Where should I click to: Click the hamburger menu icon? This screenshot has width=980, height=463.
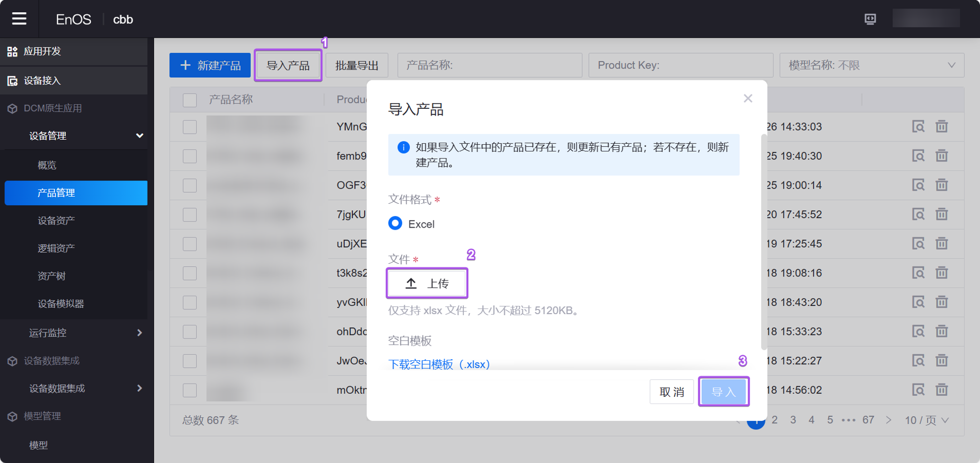[19, 19]
